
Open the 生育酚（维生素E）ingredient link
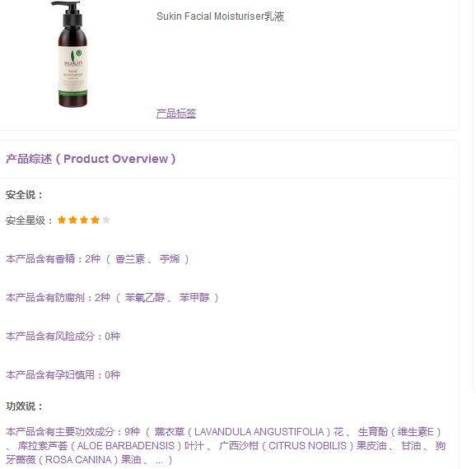[x=399, y=432]
